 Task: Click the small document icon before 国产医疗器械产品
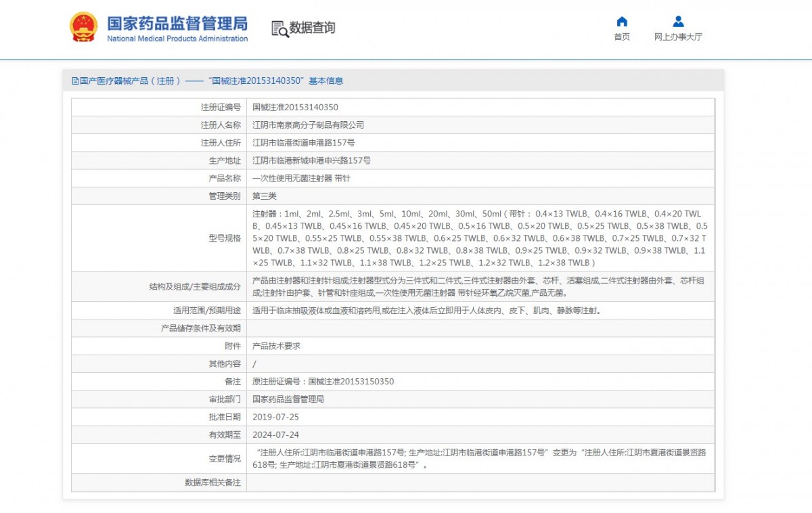75,81
